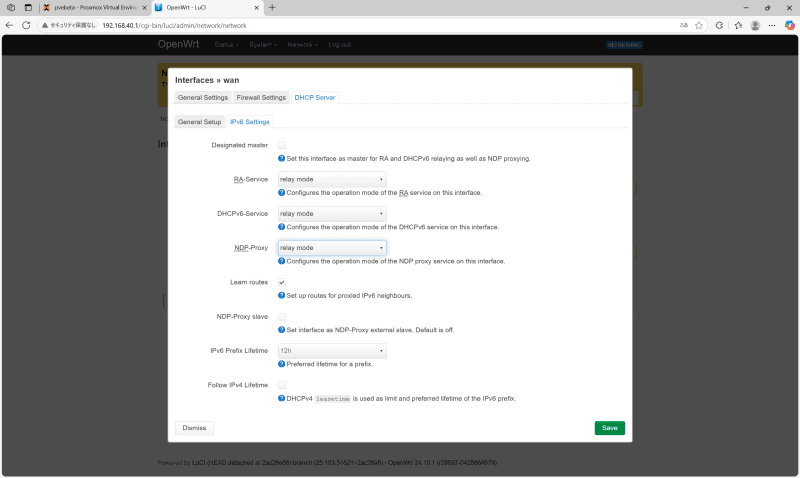
Task: Click help icon for NDP-Proxy slave description
Action: click(x=281, y=330)
